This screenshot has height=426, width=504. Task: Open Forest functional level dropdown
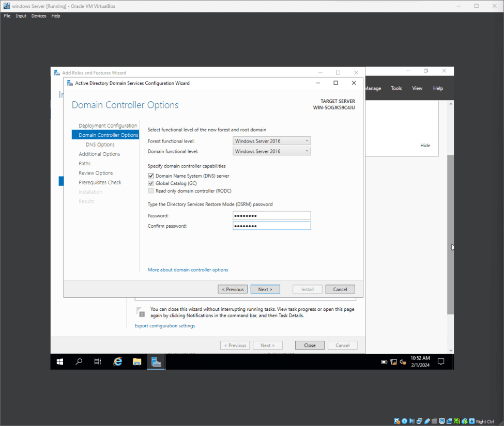tap(271, 141)
